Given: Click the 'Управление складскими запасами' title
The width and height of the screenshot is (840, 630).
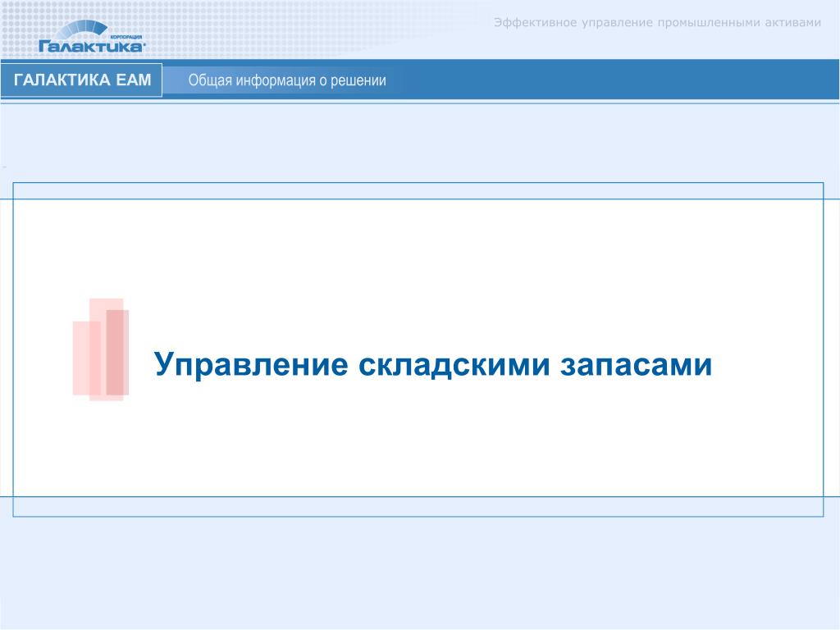Looking at the screenshot, I should [x=433, y=364].
